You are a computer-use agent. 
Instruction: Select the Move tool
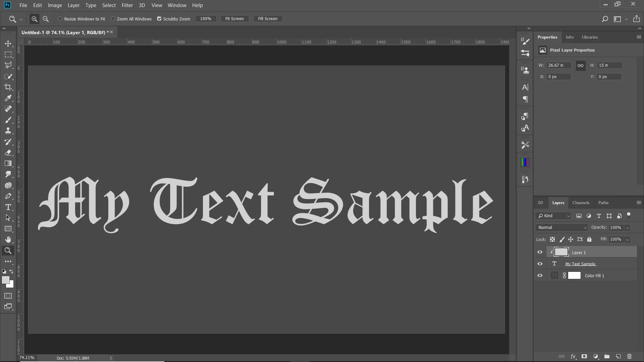tap(8, 44)
